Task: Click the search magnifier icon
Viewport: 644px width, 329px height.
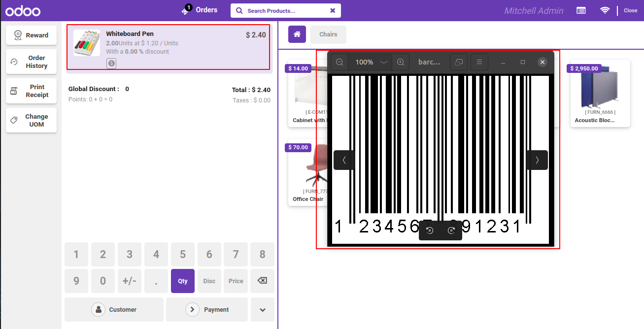Action: point(239,10)
